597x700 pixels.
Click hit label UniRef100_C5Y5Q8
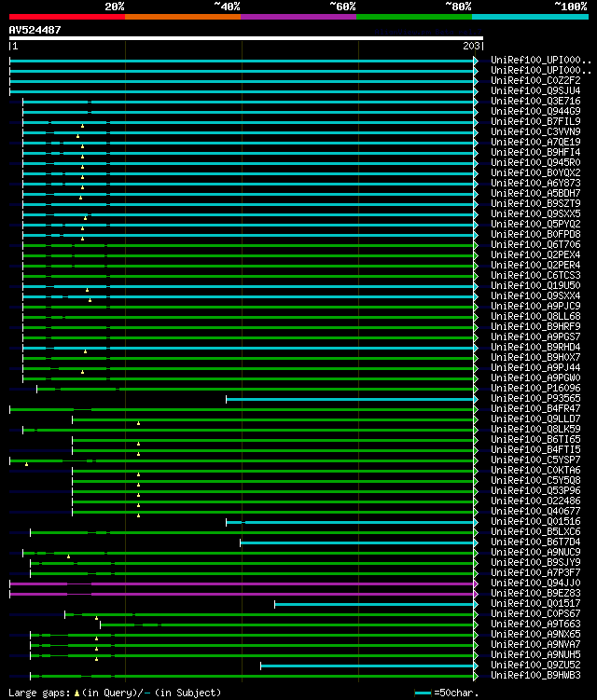coord(535,481)
